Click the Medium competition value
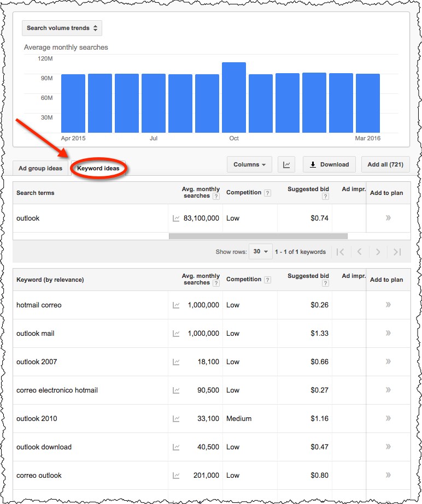The height and width of the screenshot is (504, 422). click(239, 418)
